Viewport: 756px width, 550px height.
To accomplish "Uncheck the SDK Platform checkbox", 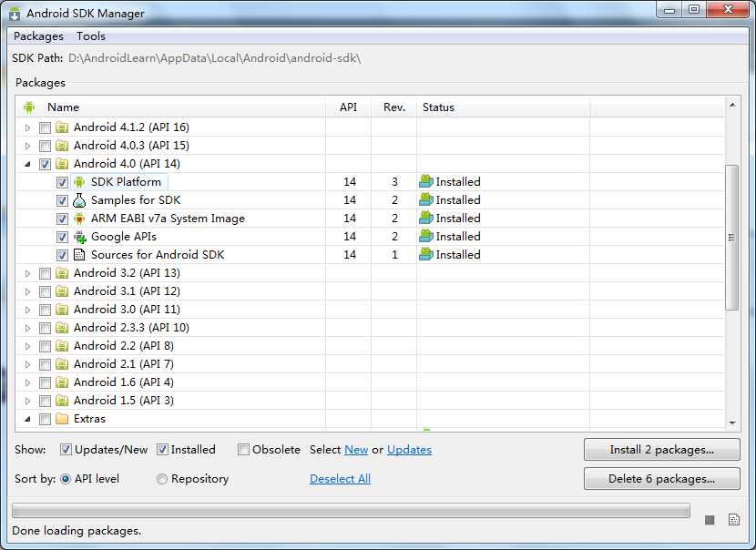I will tap(62, 183).
